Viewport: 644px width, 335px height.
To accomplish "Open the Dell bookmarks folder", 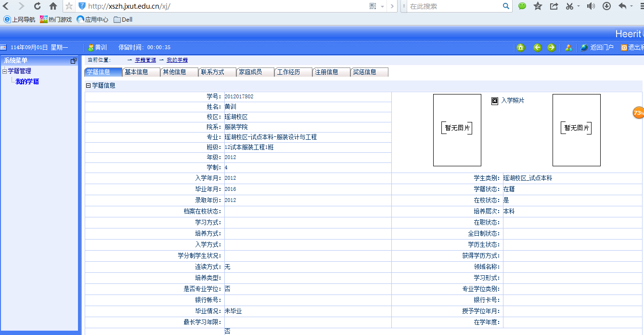I will tap(123, 19).
